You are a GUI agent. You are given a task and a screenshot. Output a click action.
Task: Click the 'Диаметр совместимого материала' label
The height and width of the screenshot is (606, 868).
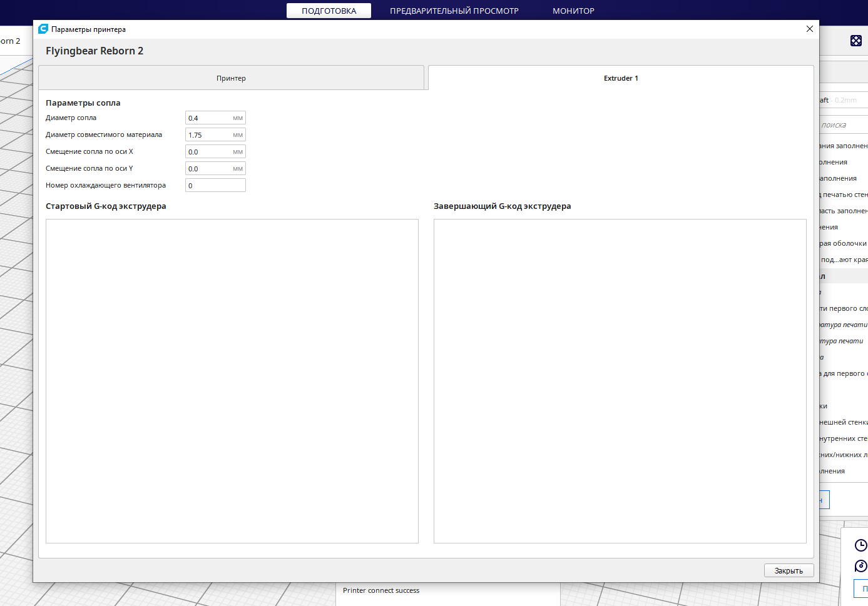[104, 134]
